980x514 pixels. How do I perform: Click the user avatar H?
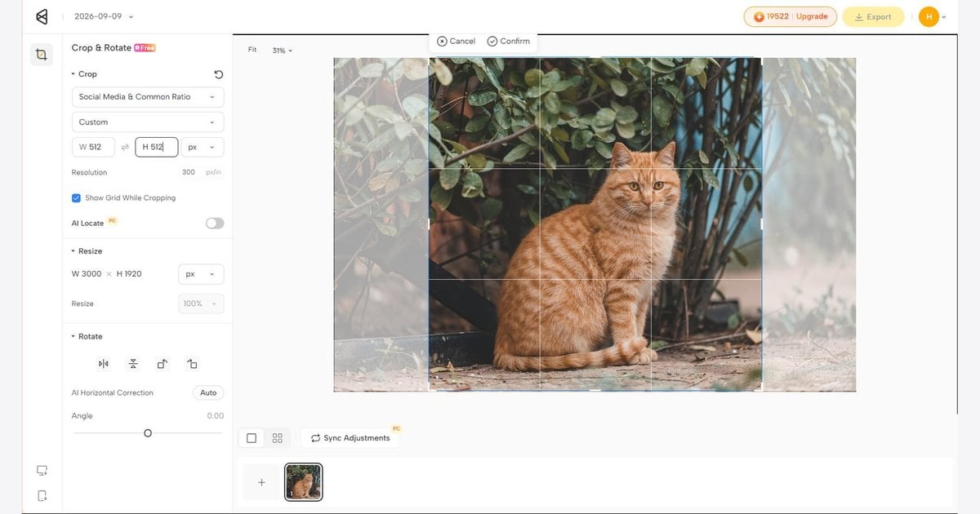(x=929, y=16)
